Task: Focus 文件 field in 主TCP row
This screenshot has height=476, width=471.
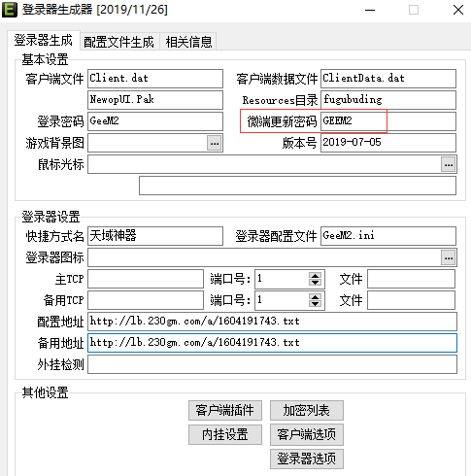Action: [x=411, y=279]
